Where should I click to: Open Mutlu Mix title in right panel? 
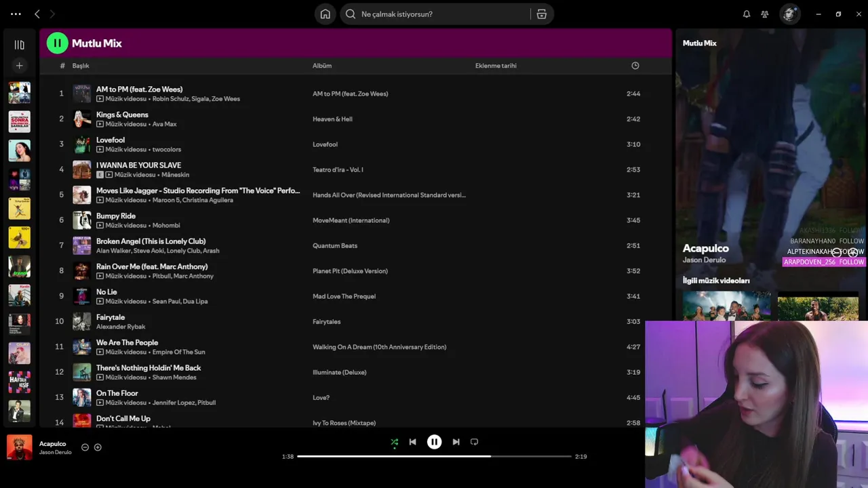point(699,43)
